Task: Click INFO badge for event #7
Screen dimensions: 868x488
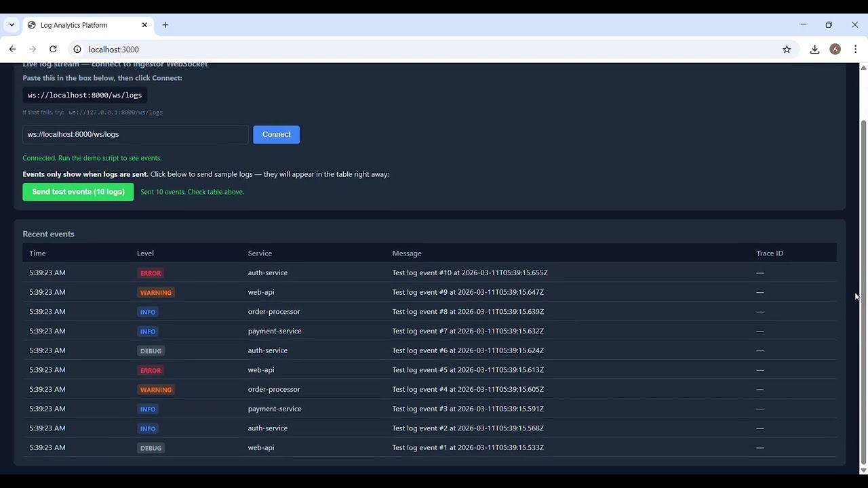Action: tap(148, 331)
